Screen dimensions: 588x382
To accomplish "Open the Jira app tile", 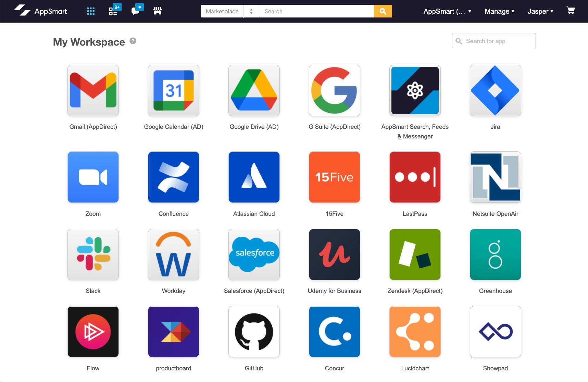I will pos(496,90).
